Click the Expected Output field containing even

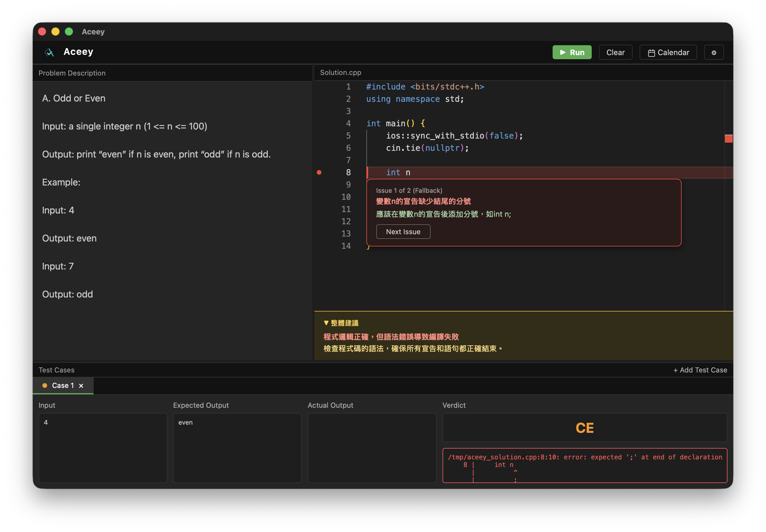237,448
